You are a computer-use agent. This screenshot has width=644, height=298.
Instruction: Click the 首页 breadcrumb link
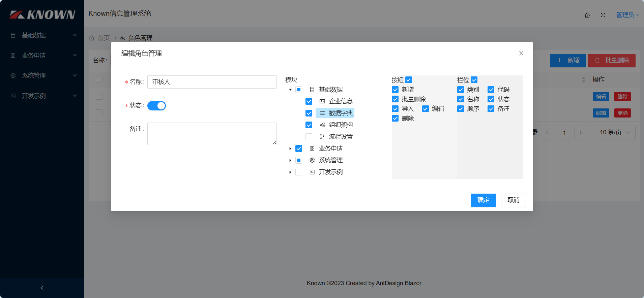104,38
